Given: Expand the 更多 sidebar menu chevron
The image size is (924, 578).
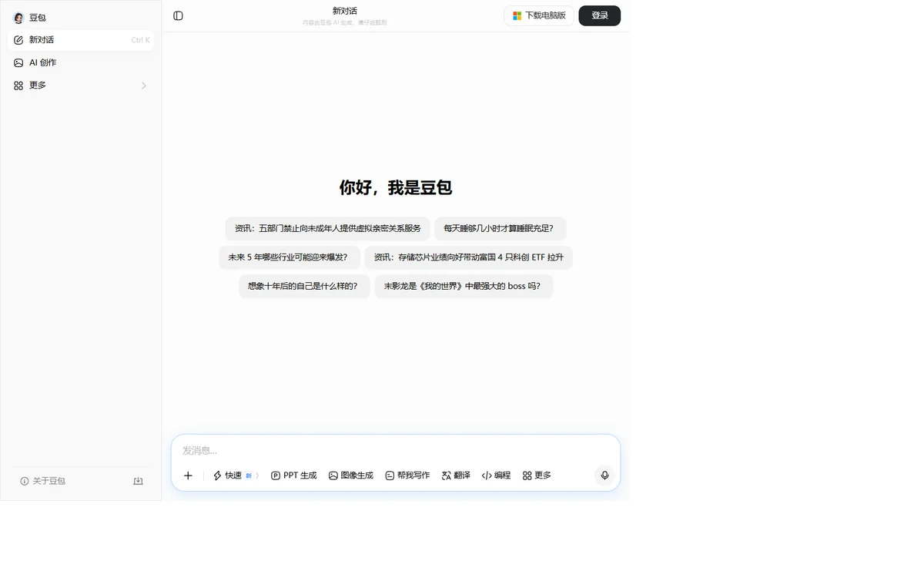Looking at the screenshot, I should point(143,86).
